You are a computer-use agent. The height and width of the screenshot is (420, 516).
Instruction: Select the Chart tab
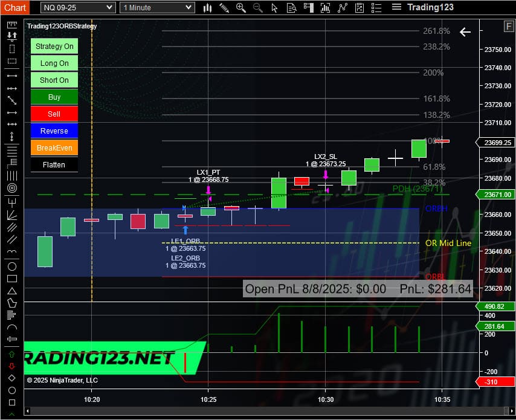[x=15, y=7]
